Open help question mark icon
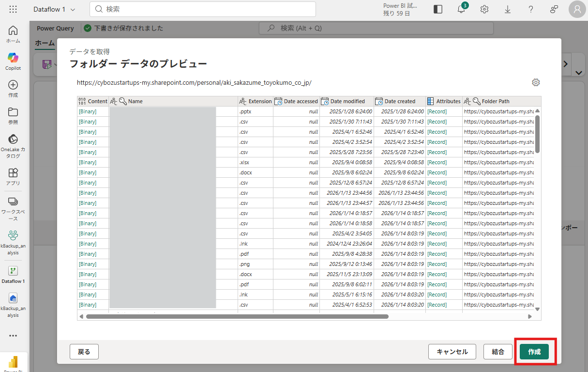The width and height of the screenshot is (588, 372). (x=531, y=9)
